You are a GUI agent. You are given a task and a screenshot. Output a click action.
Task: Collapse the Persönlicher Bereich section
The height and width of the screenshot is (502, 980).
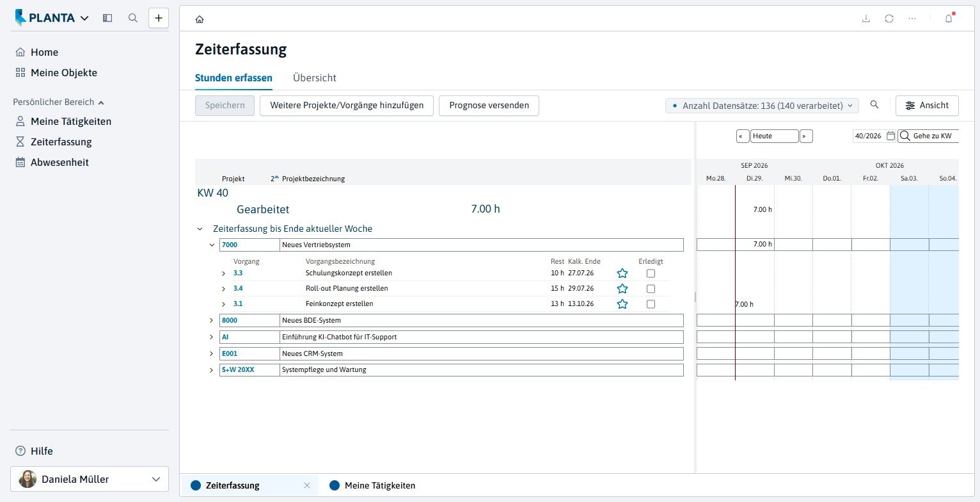pyautogui.click(x=59, y=102)
